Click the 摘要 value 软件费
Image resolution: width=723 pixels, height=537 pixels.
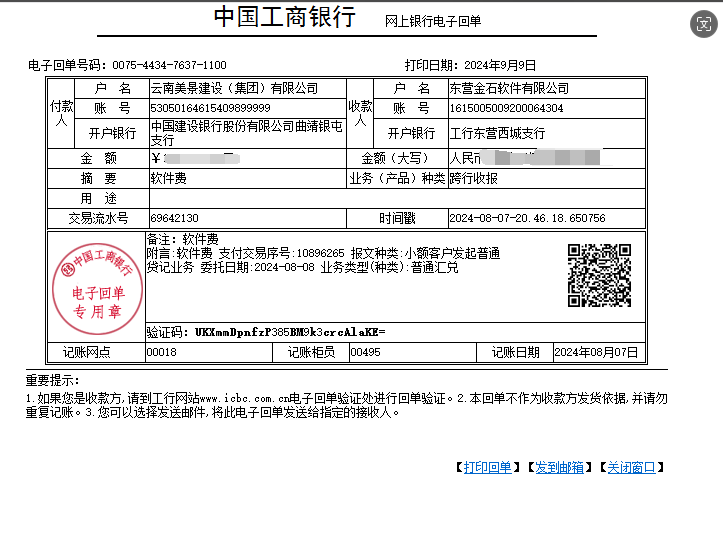(169, 178)
